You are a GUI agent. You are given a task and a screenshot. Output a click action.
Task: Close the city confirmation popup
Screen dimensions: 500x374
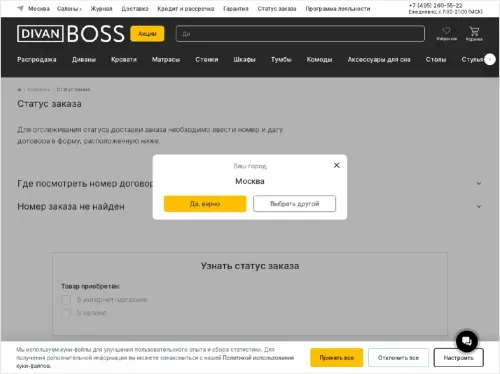click(337, 165)
